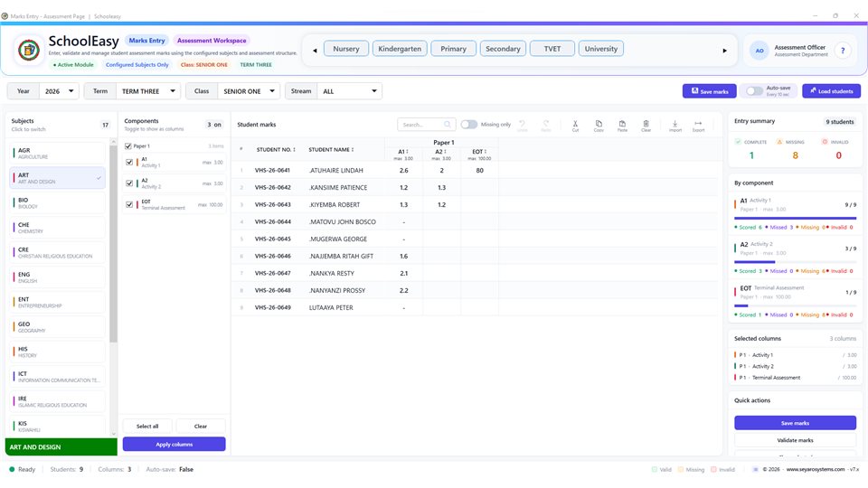Screen dimensions: 868x488
Task: Click the Cut toolbar icon
Action: 575,124
